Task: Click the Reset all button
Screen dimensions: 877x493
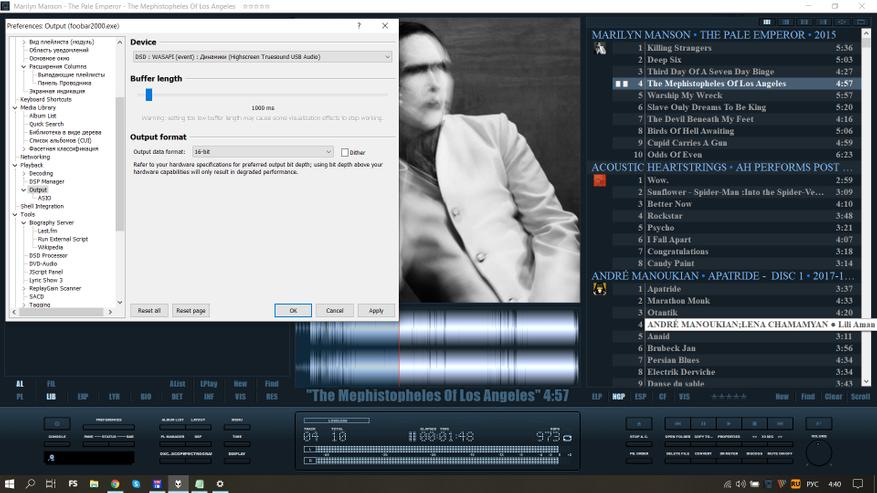Action: 149,311
